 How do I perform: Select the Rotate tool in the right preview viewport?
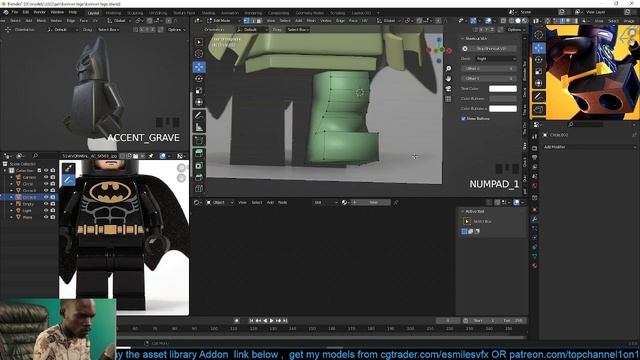[x=539, y=60]
